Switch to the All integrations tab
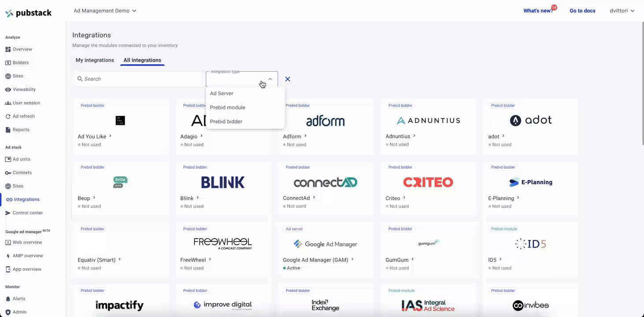Image resolution: width=644 pixels, height=317 pixels. tap(142, 60)
